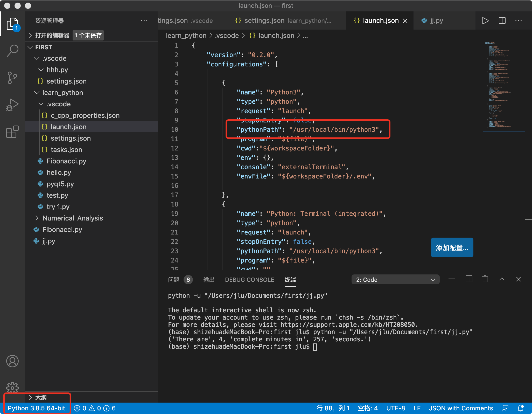Open the Source Control view
Image resolution: width=532 pixels, height=414 pixels.
click(x=12, y=78)
